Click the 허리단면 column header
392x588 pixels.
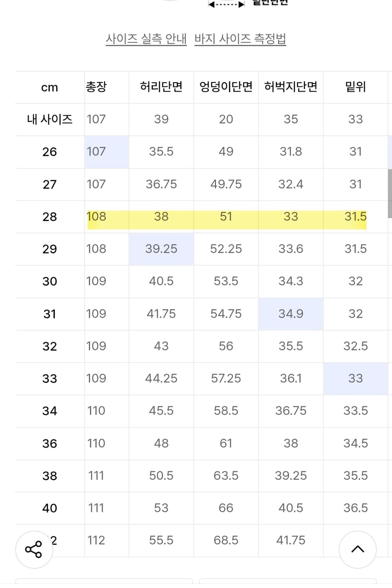pyautogui.click(x=161, y=87)
